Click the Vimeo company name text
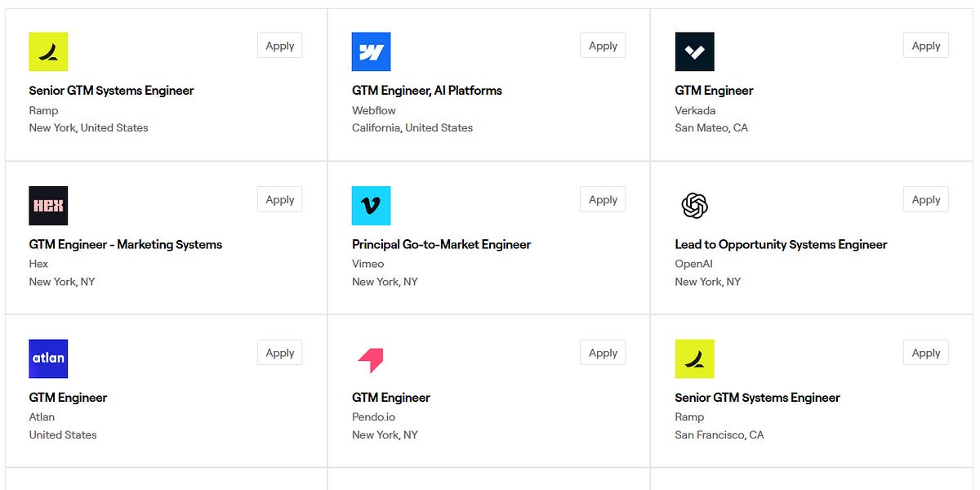The width and height of the screenshot is (980, 490). tap(367, 263)
